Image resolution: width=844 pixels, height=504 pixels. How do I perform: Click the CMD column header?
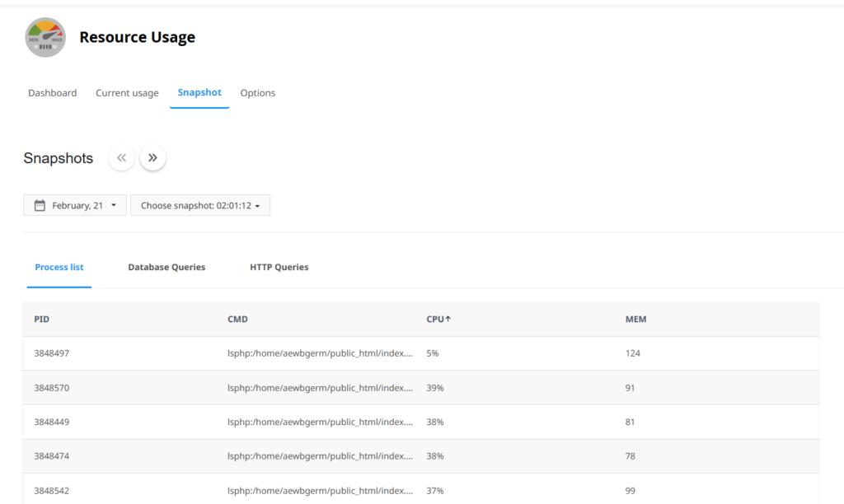coord(237,320)
